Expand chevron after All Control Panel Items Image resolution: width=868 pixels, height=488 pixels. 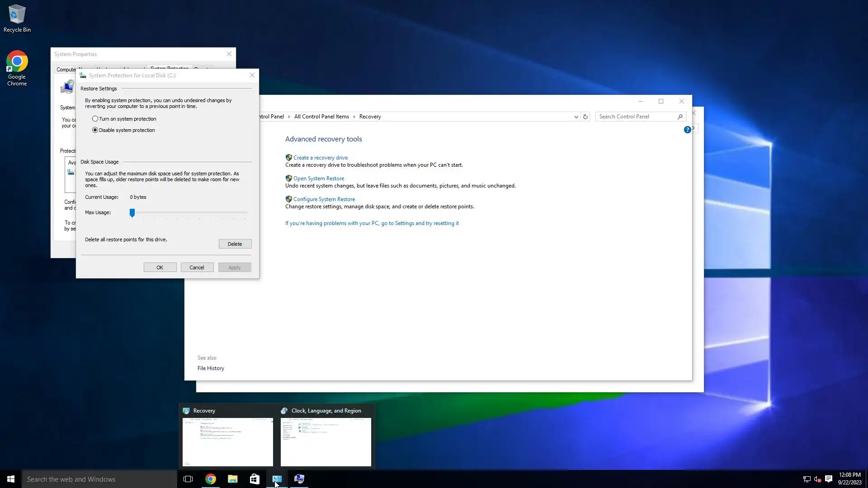point(354,117)
